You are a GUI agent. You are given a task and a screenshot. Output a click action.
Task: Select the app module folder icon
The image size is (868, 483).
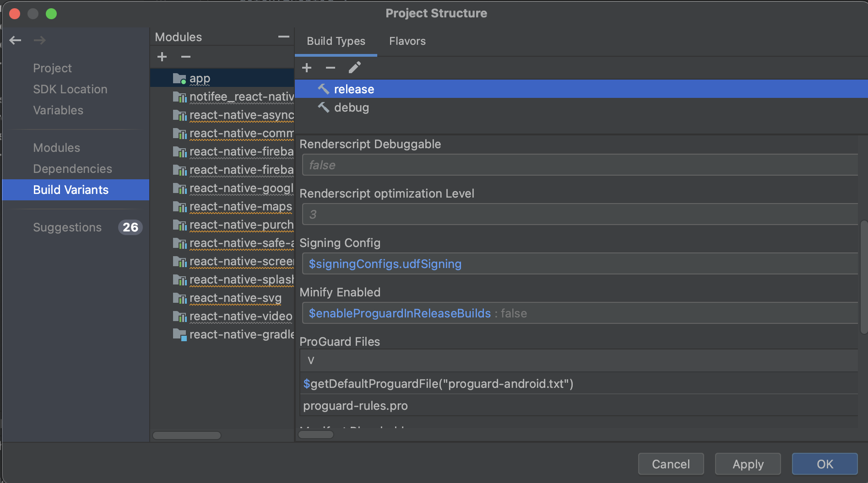point(179,79)
